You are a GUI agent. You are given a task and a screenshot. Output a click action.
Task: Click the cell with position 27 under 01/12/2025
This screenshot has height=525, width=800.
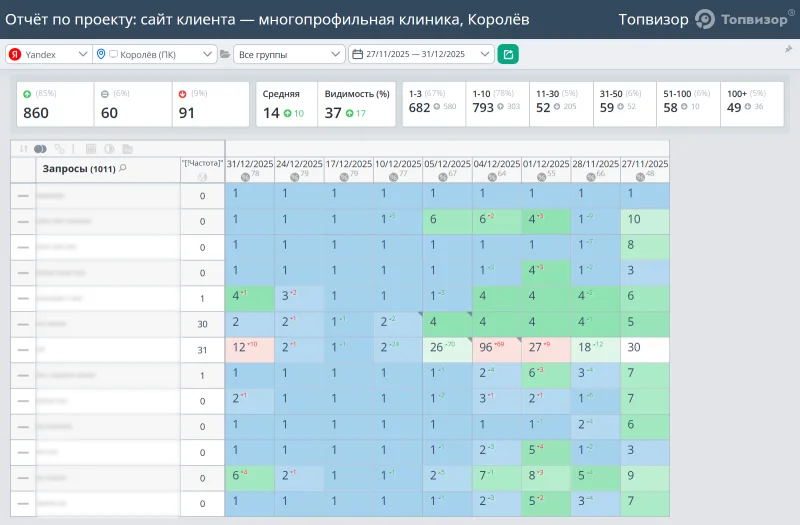[x=546, y=349]
